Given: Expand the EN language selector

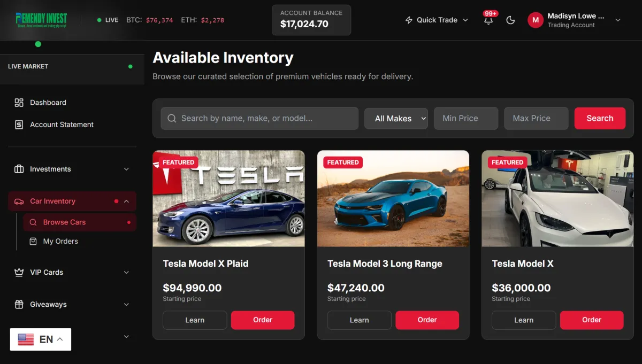Looking at the screenshot, I should tap(40, 339).
